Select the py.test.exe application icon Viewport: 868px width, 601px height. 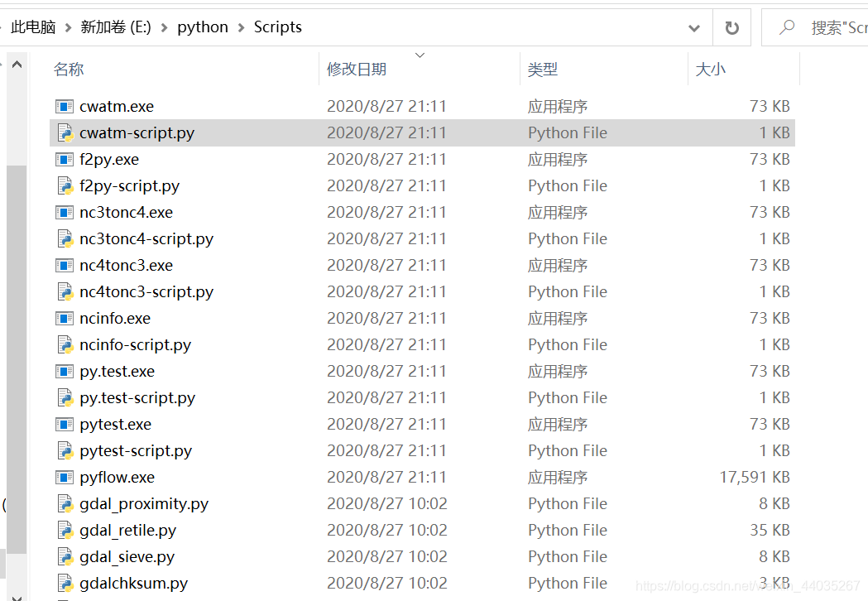point(64,371)
